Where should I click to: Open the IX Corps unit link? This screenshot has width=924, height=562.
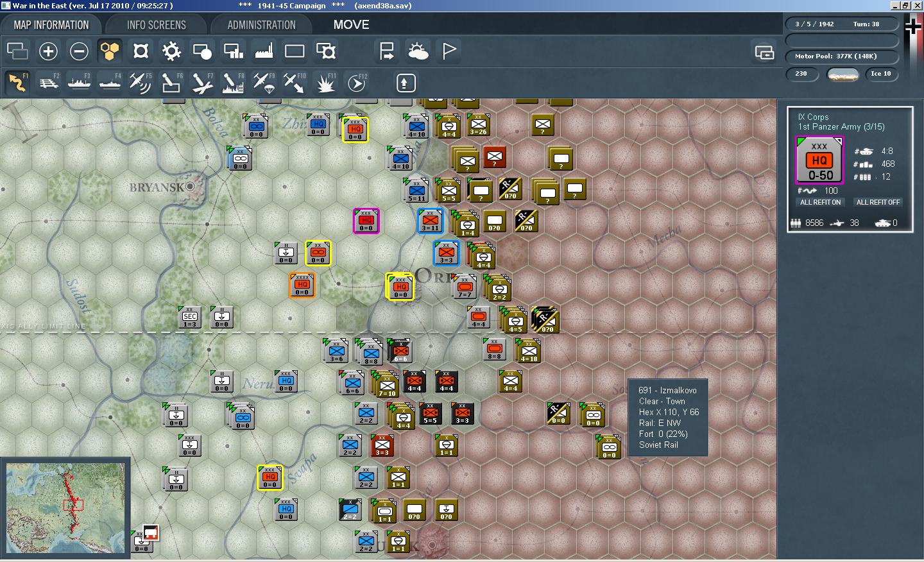pos(813,117)
